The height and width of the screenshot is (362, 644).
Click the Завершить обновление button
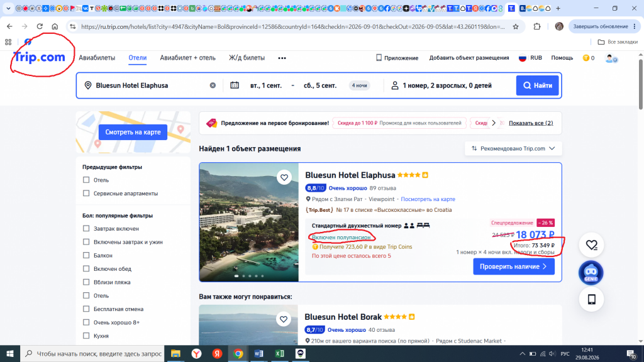[x=604, y=26]
